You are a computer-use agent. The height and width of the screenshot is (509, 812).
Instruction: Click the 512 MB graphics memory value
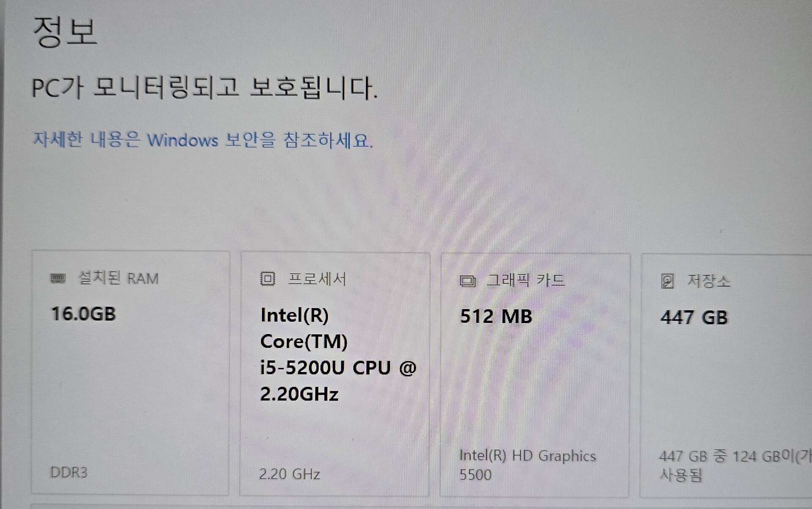[x=496, y=316]
